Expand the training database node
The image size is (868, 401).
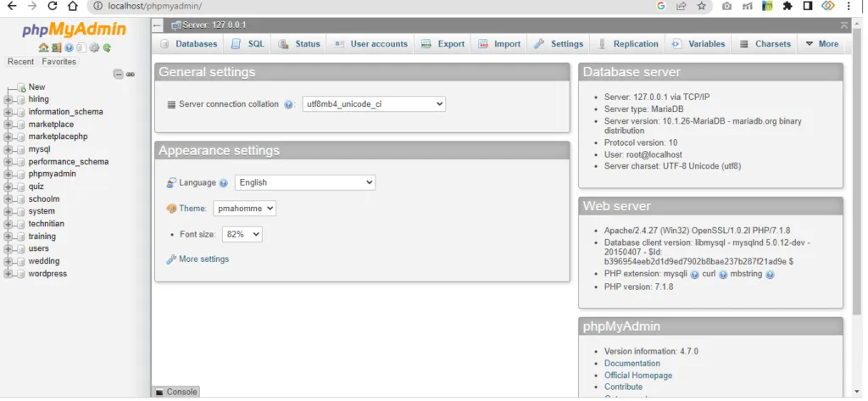[8, 237]
